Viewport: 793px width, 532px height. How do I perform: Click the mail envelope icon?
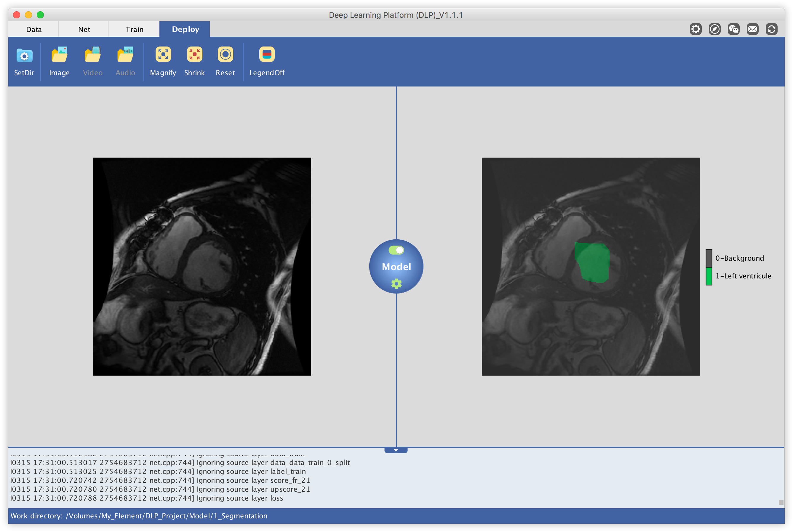click(x=752, y=29)
